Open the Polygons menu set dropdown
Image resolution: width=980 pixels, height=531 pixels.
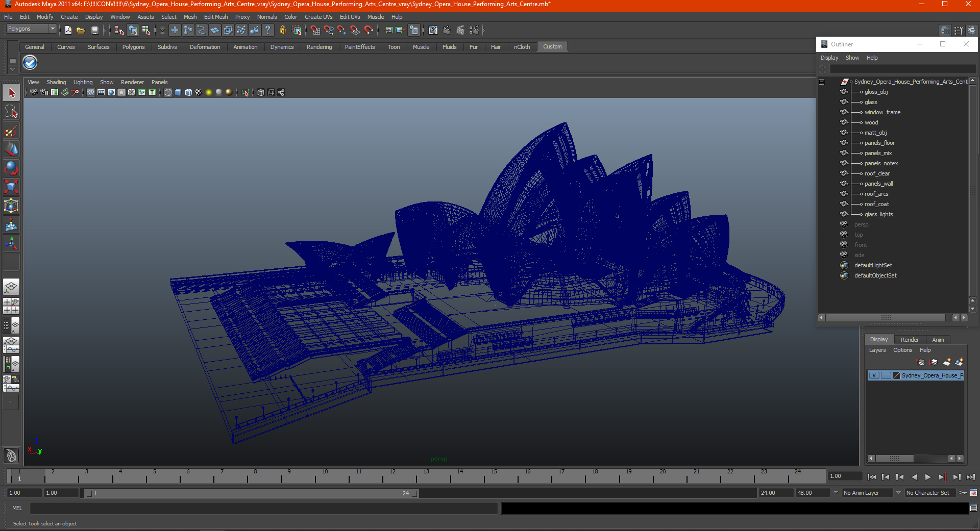pyautogui.click(x=31, y=29)
